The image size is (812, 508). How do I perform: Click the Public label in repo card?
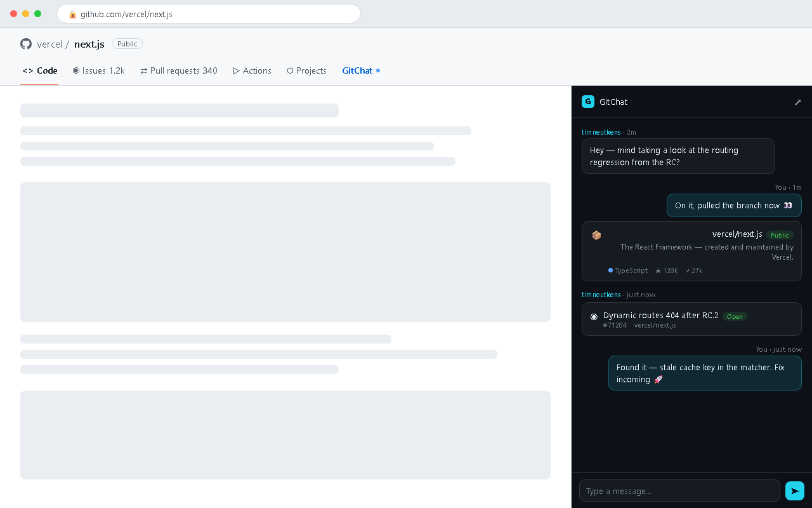pos(780,235)
